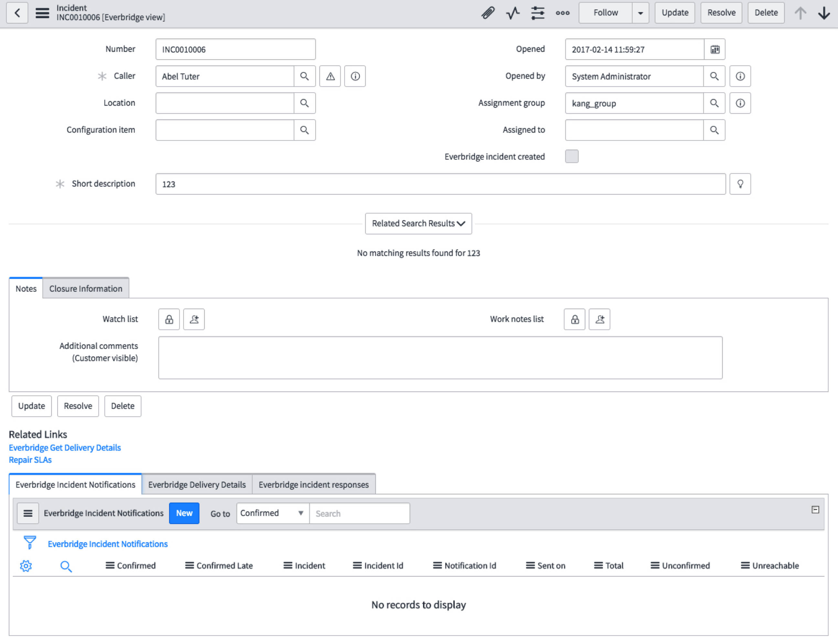The image size is (838, 644).
Task: Open list personalization gear icon
Action: [x=26, y=566]
